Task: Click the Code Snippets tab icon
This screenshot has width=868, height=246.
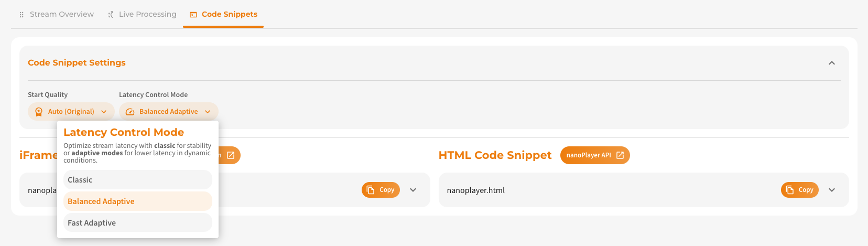Action: pyautogui.click(x=193, y=15)
